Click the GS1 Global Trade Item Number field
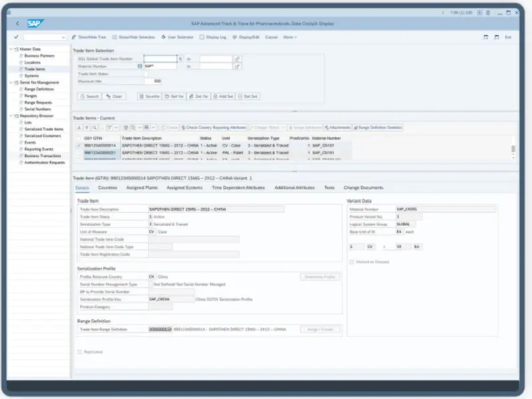This screenshot has height=399, width=532. [x=160, y=59]
